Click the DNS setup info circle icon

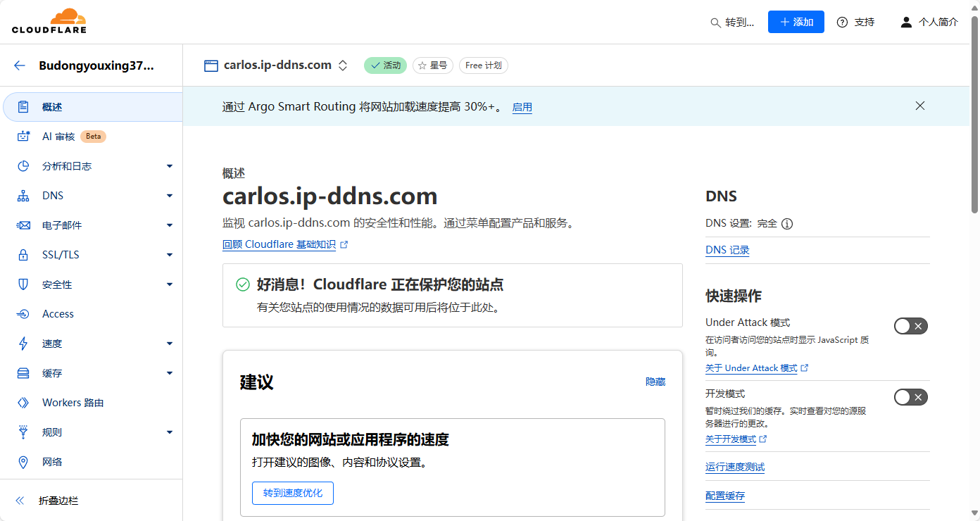click(x=787, y=224)
